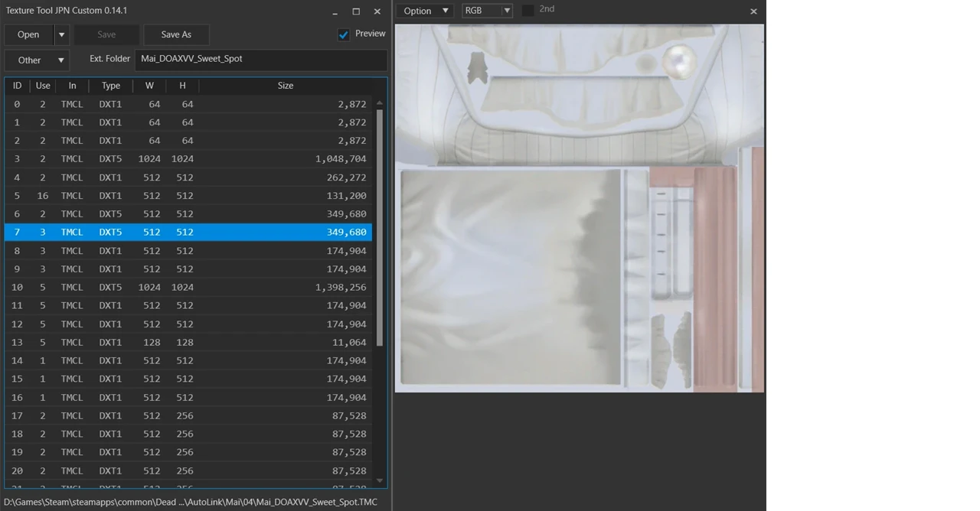Image resolution: width=980 pixels, height=511 pixels.
Task: Sort by the H column header
Action: pyautogui.click(x=182, y=86)
